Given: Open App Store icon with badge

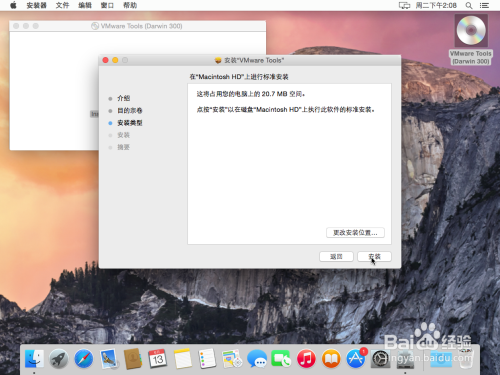Looking at the screenshot, I should (x=356, y=359).
